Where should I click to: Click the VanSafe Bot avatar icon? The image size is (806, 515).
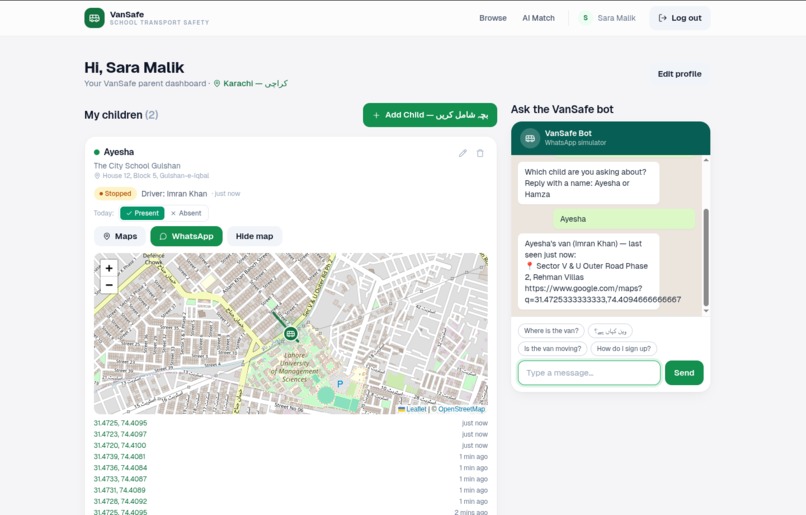(x=530, y=138)
